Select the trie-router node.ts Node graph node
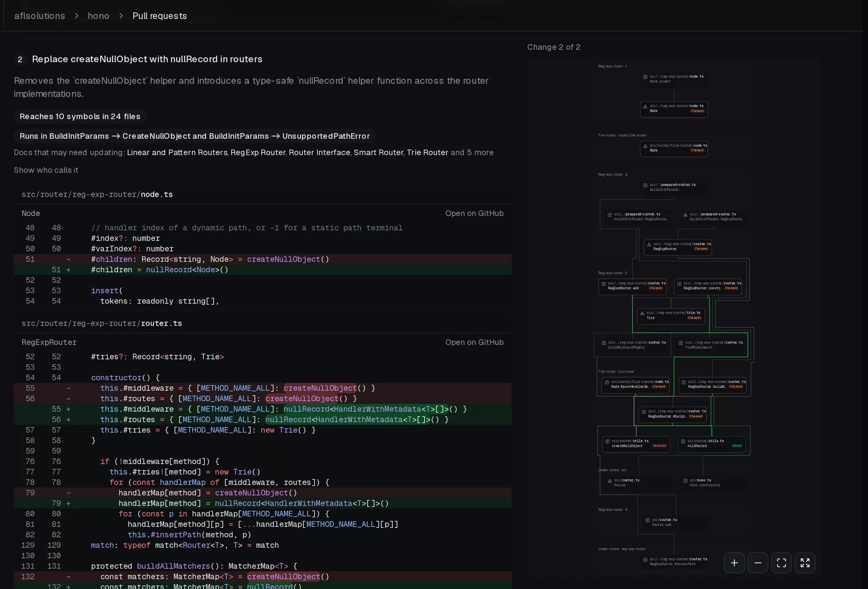Screen dimensions: 868x589 click(x=674, y=148)
